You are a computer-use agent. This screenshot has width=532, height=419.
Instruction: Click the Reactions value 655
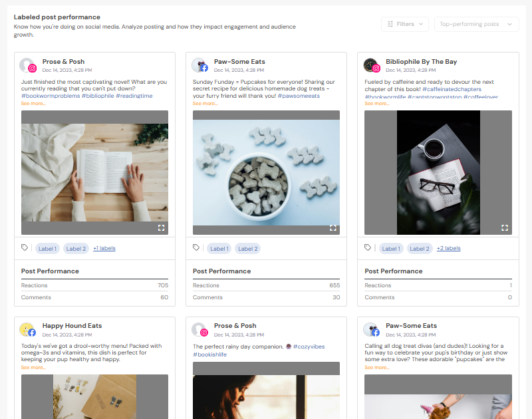coord(334,285)
